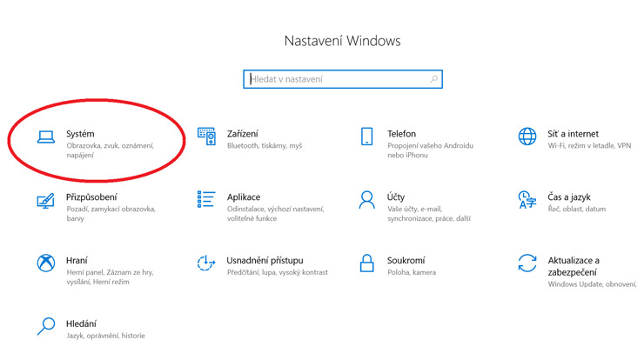This screenshot has width=644, height=360.
Task: Click 'Pozadí, zamykací obrazovka, barvy' description
Action: [x=111, y=213]
